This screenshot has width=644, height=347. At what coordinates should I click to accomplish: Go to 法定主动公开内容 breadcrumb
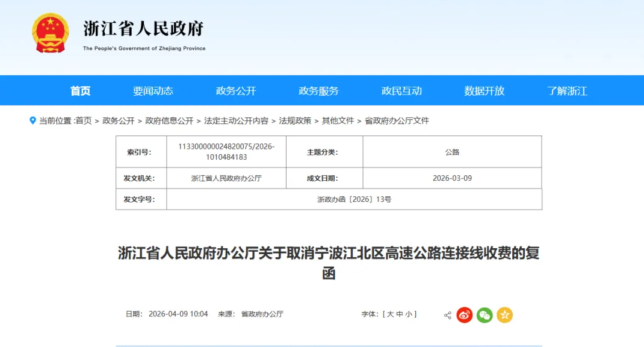click(x=236, y=120)
